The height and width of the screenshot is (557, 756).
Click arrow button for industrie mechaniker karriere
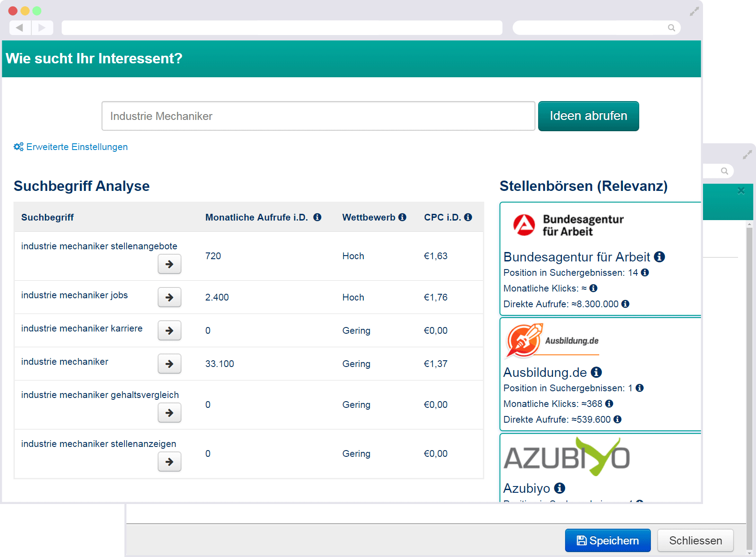pyautogui.click(x=169, y=331)
